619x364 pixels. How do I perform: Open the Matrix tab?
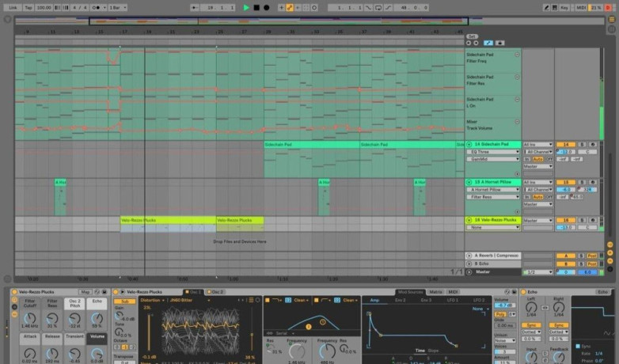click(x=436, y=292)
